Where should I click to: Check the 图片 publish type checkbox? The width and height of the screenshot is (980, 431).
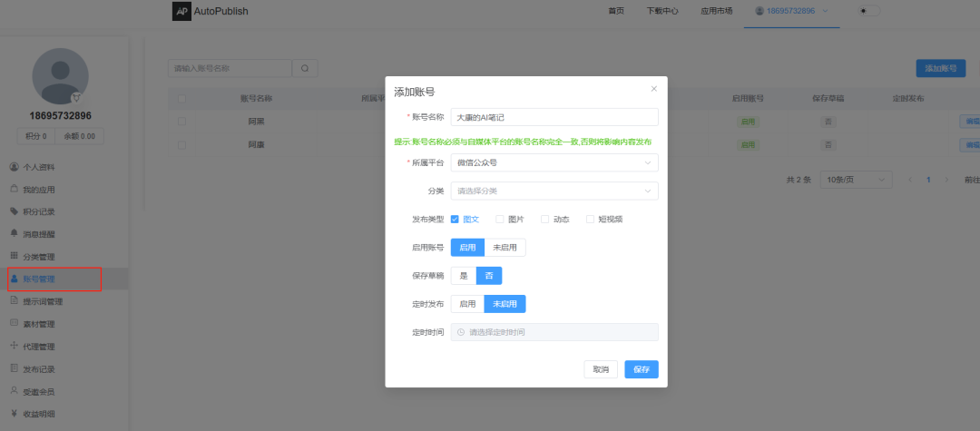coord(499,220)
